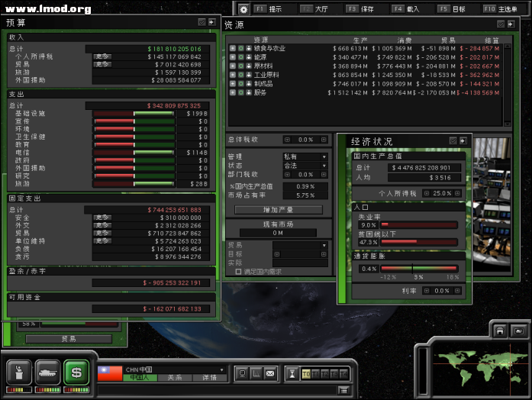Open the mail envelope icon
532x400 pixels.
pyautogui.click(x=269, y=373)
